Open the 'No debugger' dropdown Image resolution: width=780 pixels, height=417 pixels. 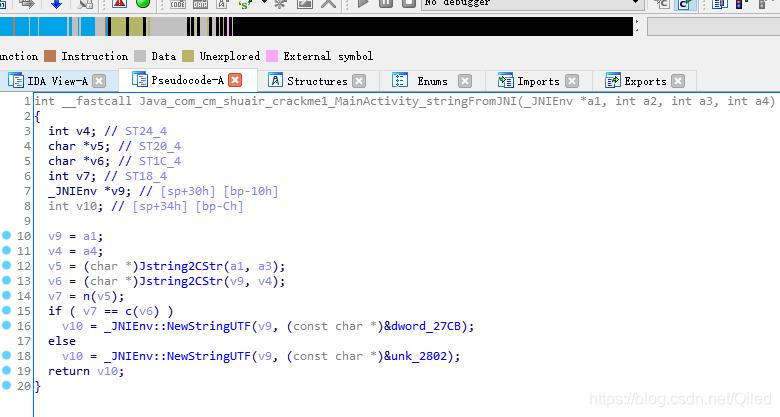(532, 4)
